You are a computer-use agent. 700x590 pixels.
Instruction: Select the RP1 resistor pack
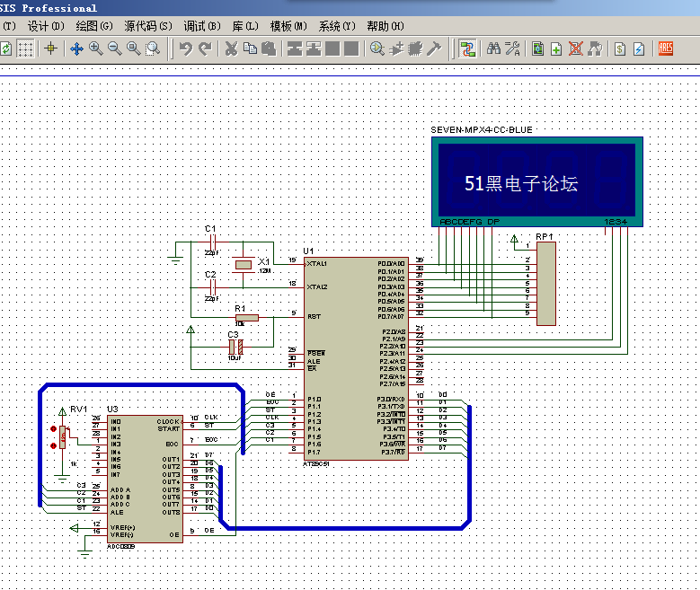pyautogui.click(x=546, y=284)
